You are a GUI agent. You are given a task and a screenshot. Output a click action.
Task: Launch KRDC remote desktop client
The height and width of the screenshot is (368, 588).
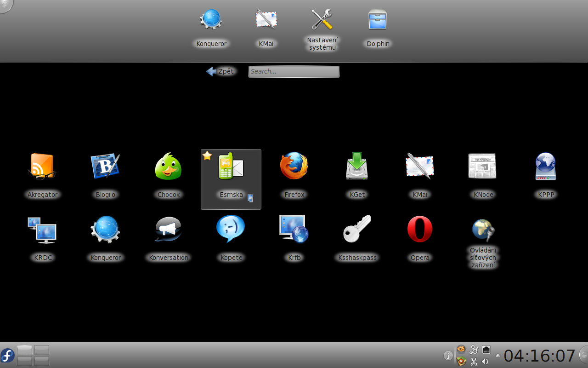(42, 230)
